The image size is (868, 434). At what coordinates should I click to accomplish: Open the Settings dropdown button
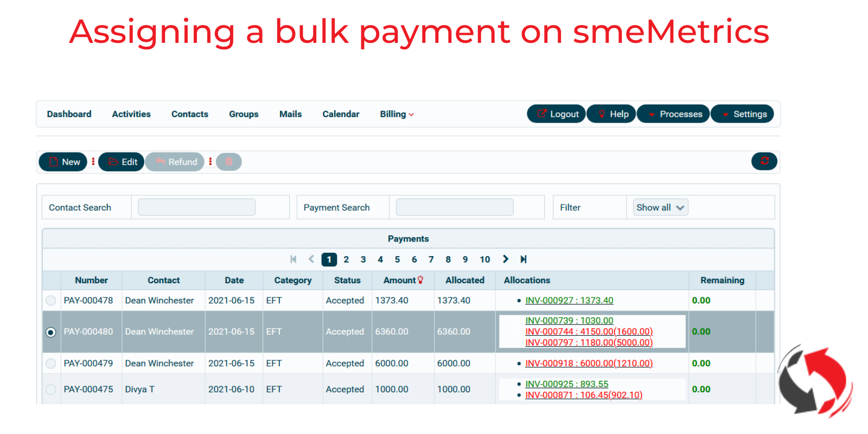click(742, 114)
